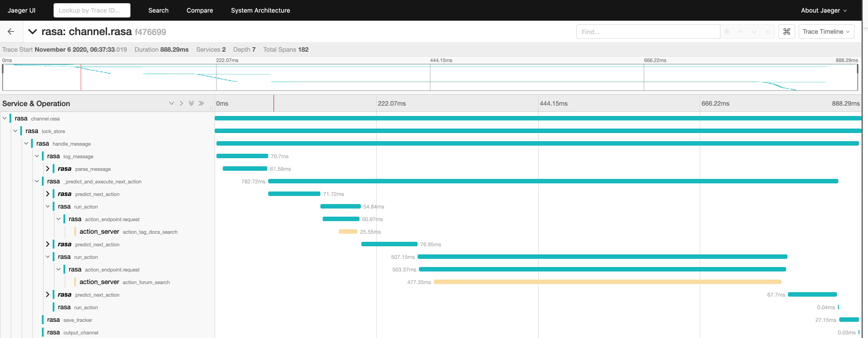The image size is (868, 338).
Task: Click the 444.15ms timeline header tick
Action: pyautogui.click(x=553, y=103)
